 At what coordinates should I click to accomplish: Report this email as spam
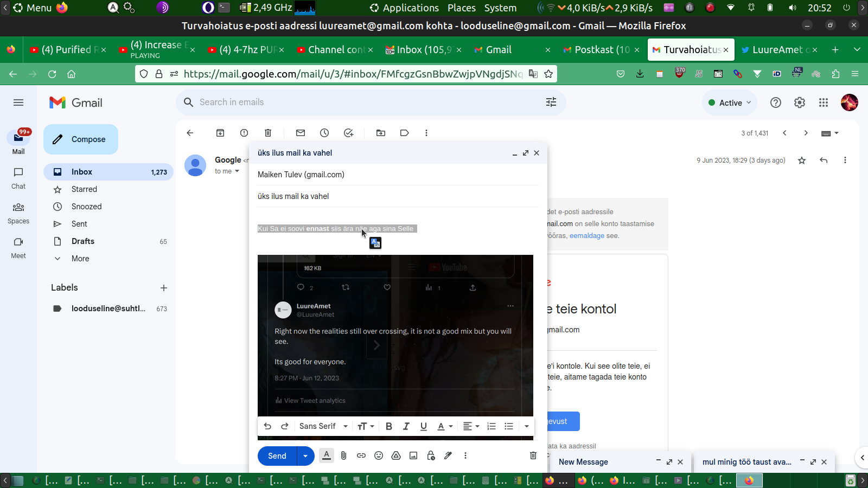(244, 133)
